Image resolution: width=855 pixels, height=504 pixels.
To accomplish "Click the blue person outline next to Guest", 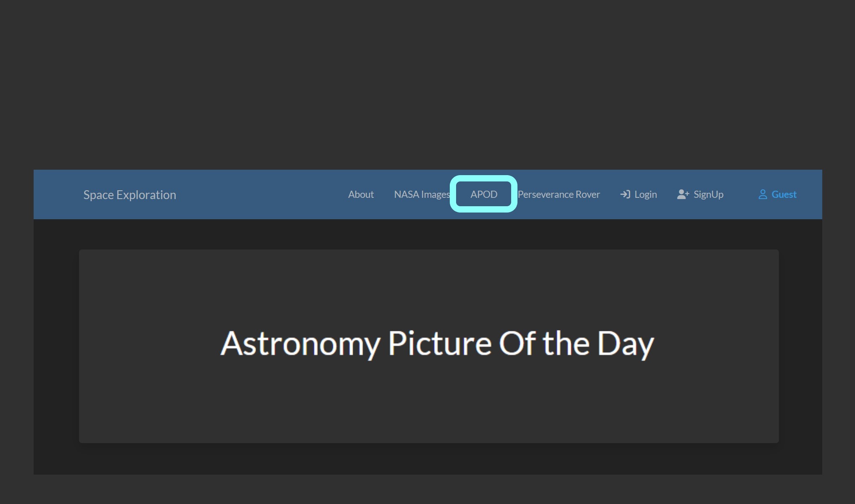I will [x=763, y=194].
